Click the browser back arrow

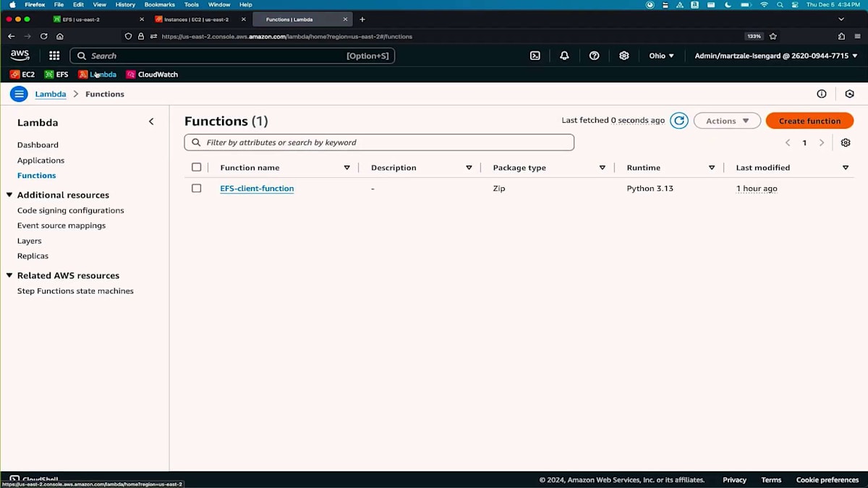click(x=11, y=36)
